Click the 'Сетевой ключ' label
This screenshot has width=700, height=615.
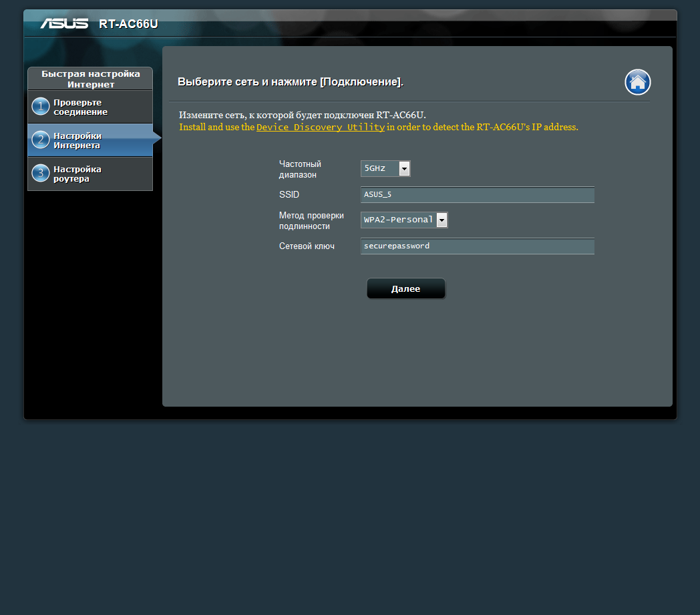click(x=307, y=246)
